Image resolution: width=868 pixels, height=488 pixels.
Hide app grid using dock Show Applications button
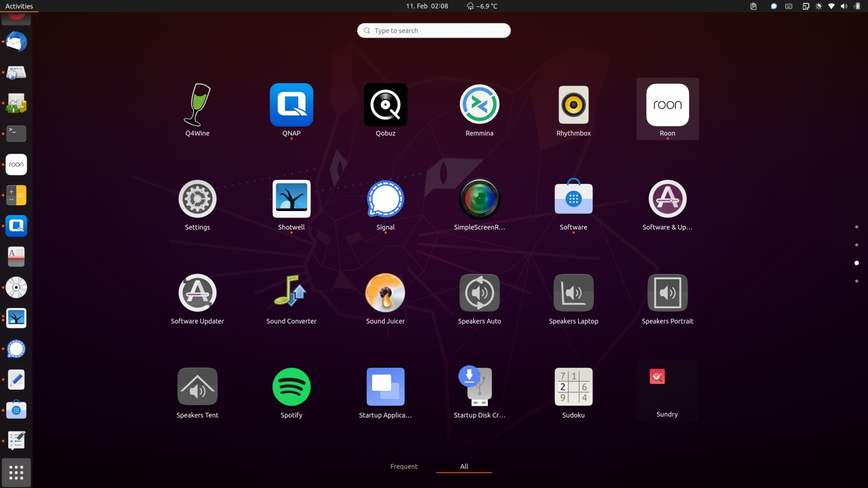tap(16, 472)
